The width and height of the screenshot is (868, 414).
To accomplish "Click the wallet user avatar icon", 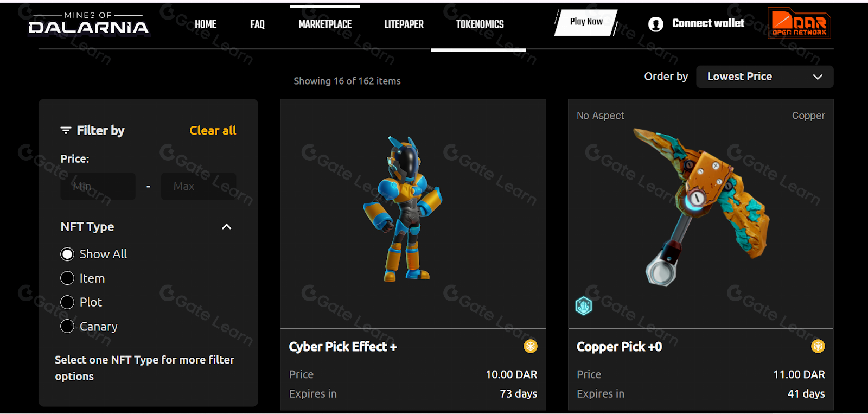I will (x=655, y=24).
